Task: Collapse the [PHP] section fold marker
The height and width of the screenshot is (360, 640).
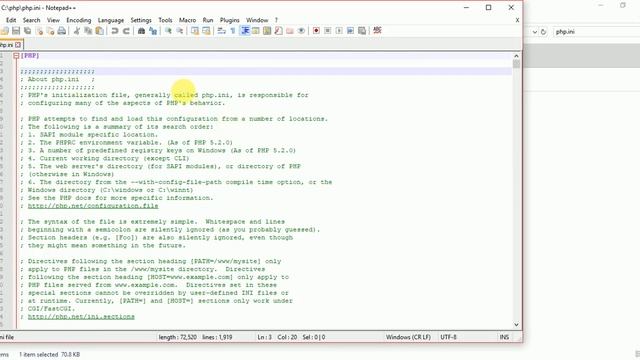Action: (16, 56)
